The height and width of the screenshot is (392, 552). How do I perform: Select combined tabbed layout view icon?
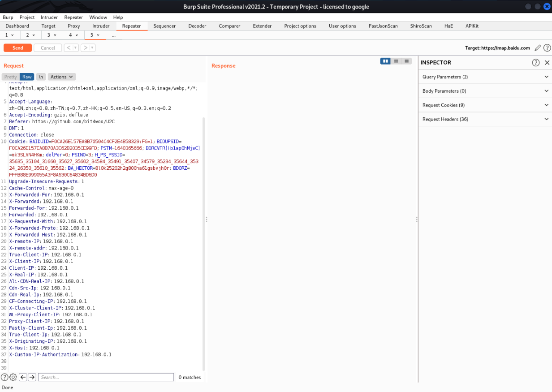(x=407, y=61)
